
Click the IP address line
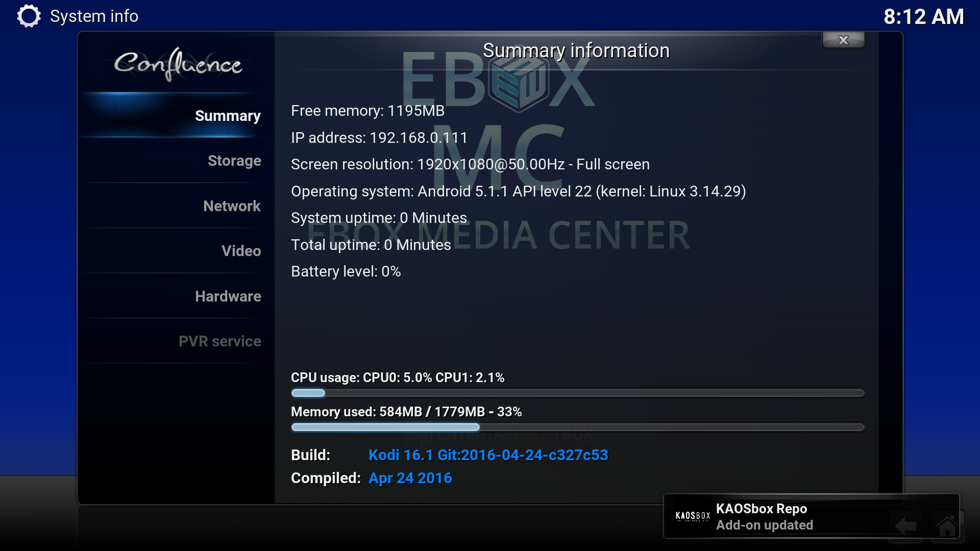point(379,138)
